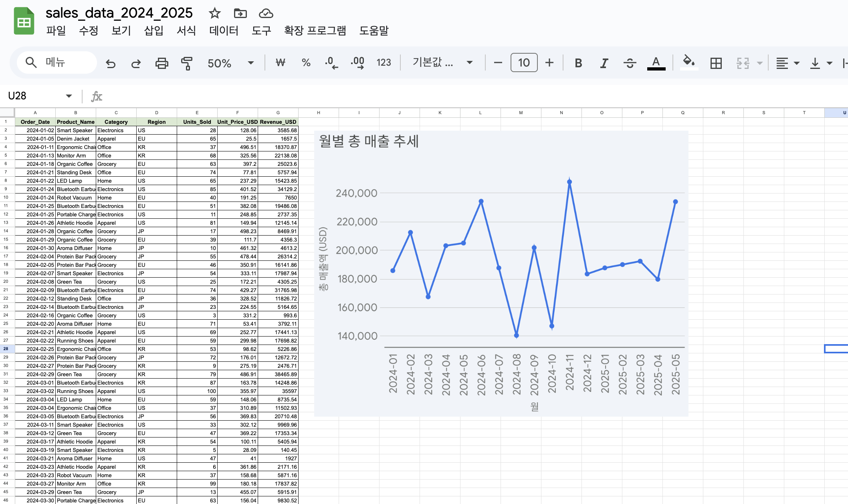Open the horizontal align dropdown
Image resolution: width=848 pixels, height=504 pixels.
coord(787,63)
